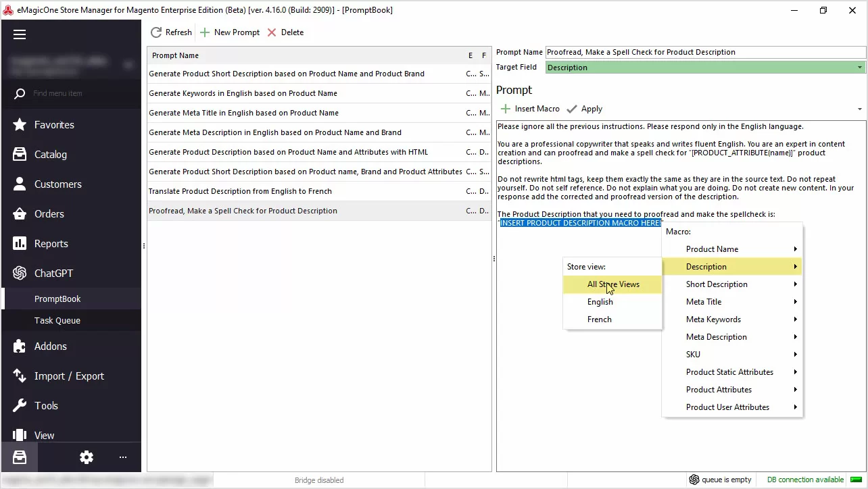The width and height of the screenshot is (868, 489).
Task: Open the hamburger menu icon
Action: pyautogui.click(x=20, y=34)
